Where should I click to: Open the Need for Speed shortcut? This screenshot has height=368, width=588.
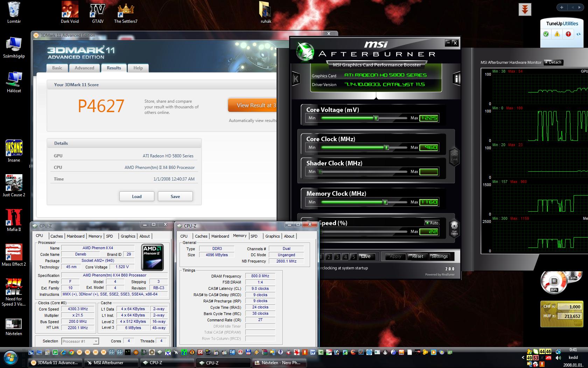point(14,292)
